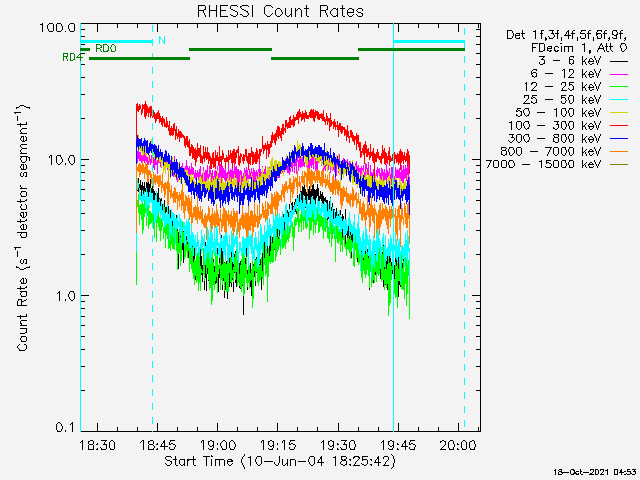Click the RHESSI Count Rates plot title

pyautogui.click(x=280, y=12)
